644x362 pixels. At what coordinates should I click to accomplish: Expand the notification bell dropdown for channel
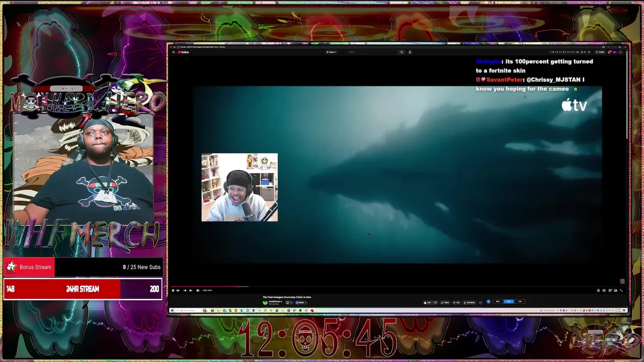pos(289,303)
